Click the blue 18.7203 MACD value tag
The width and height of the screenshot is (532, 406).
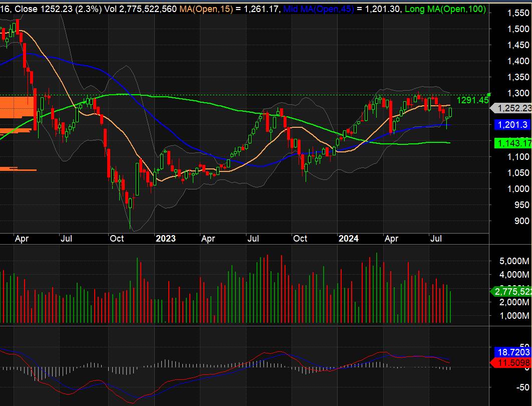click(512, 352)
